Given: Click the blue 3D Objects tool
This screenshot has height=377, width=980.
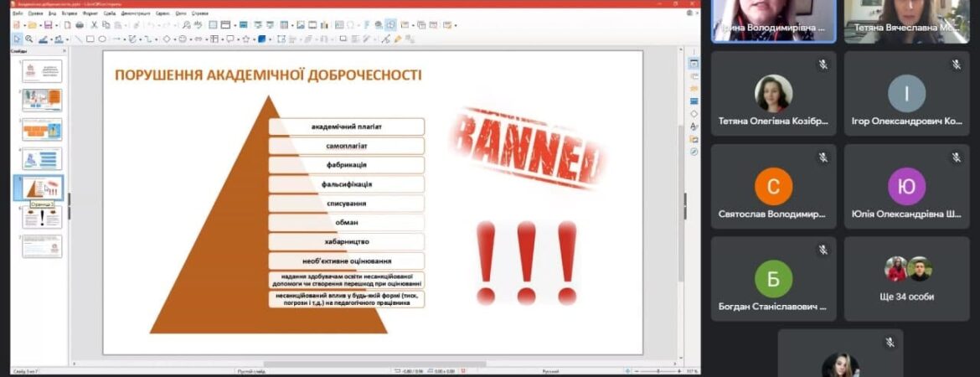Looking at the screenshot, I should point(262,39).
